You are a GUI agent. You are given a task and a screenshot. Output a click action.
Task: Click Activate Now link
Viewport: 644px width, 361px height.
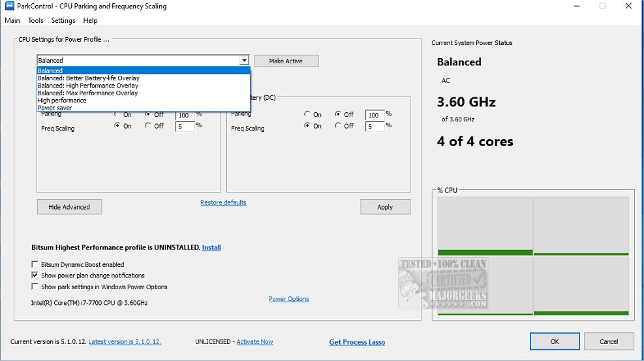click(x=254, y=341)
